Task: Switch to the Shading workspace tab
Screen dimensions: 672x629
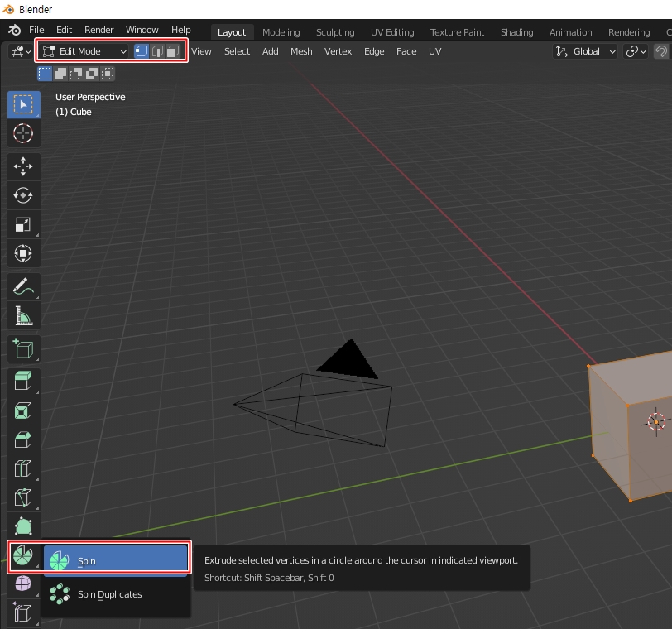Action: (517, 32)
